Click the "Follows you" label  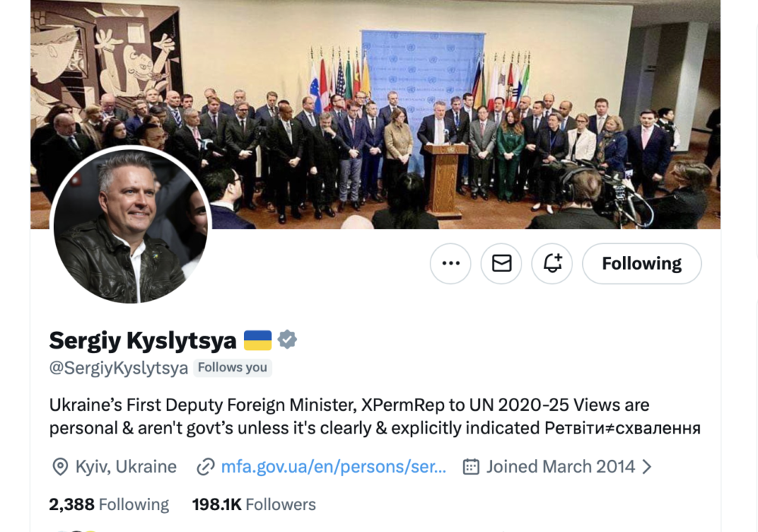(233, 368)
